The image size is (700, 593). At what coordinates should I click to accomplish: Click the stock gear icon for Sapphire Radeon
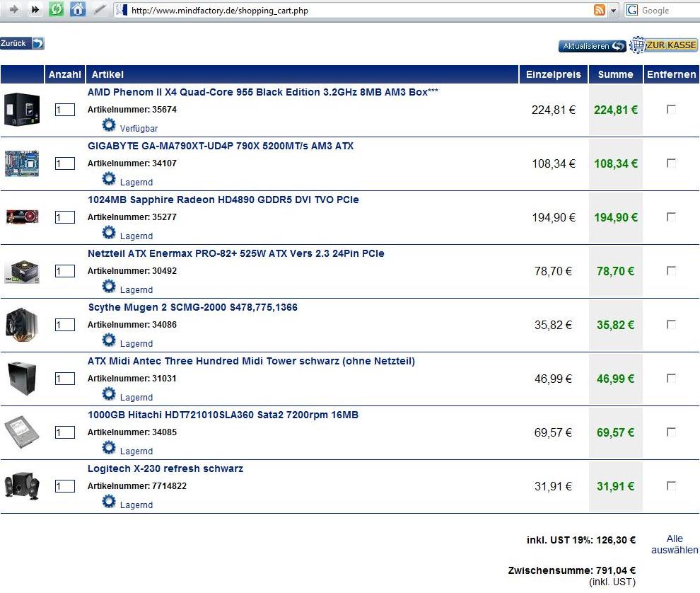point(108,232)
